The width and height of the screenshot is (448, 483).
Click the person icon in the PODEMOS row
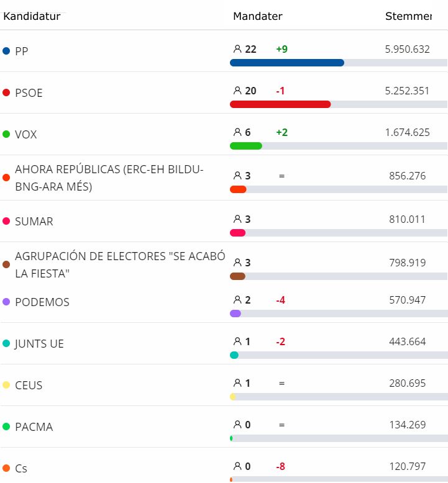click(237, 300)
